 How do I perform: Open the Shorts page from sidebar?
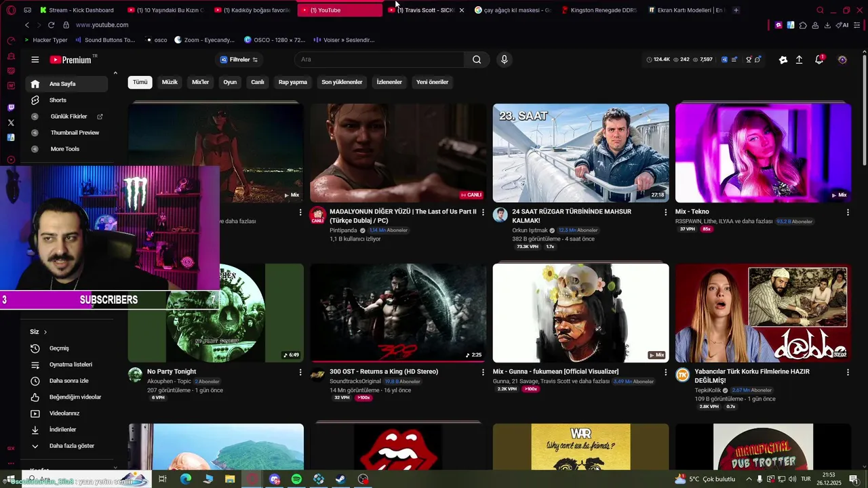66,100
